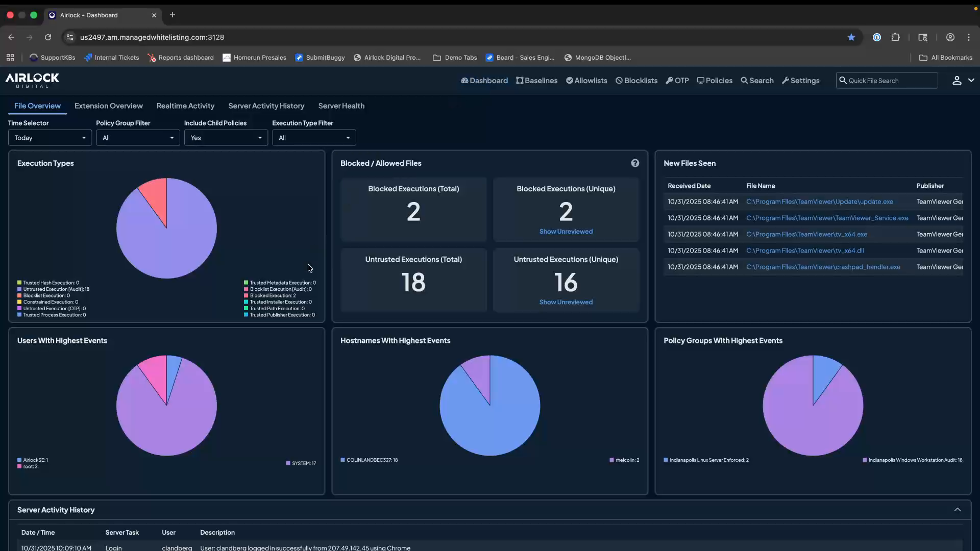The image size is (980, 551).
Task: Type in the Quick File Search field
Action: click(887, 80)
